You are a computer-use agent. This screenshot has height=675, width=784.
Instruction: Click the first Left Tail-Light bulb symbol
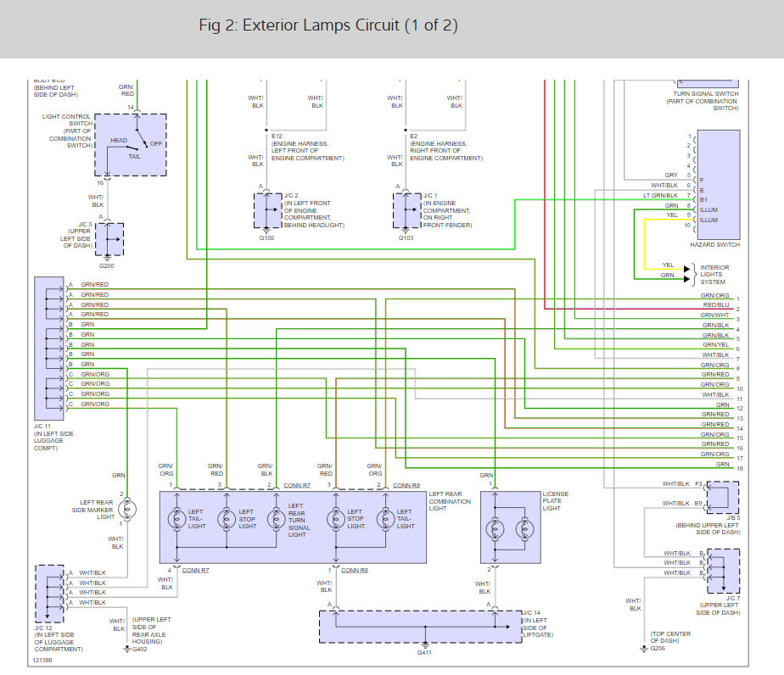point(176,519)
